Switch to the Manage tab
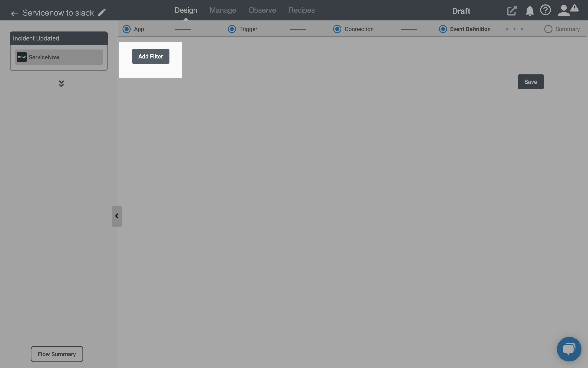 click(x=223, y=10)
